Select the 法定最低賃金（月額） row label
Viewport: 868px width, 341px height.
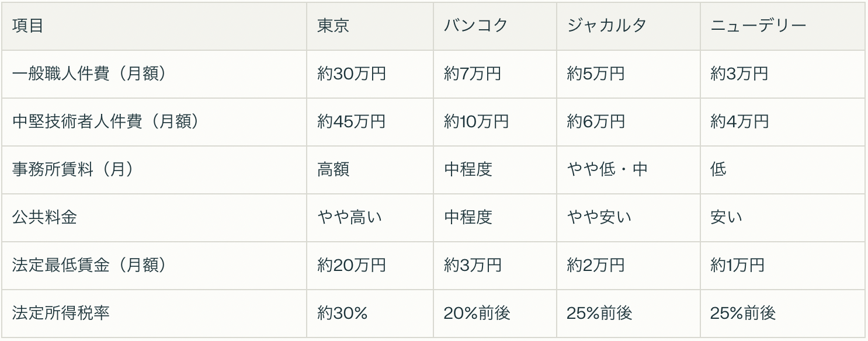click(x=90, y=266)
